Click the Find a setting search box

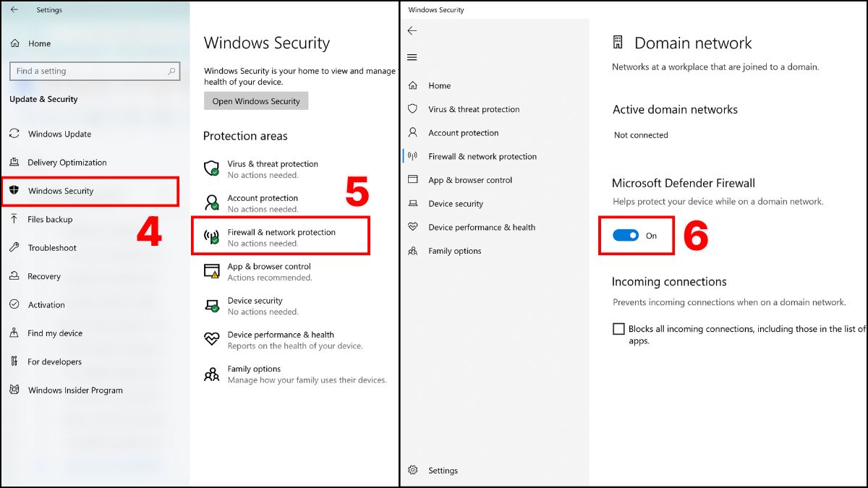(x=94, y=71)
